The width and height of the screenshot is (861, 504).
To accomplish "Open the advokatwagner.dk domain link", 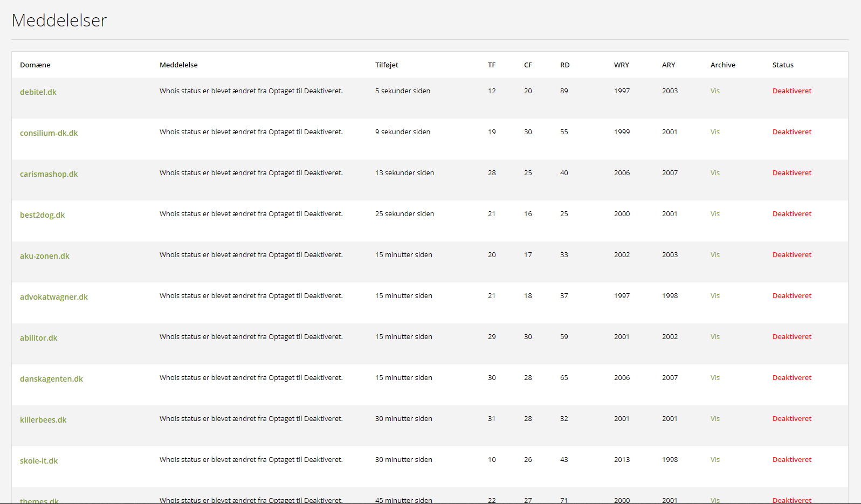I will [x=54, y=297].
